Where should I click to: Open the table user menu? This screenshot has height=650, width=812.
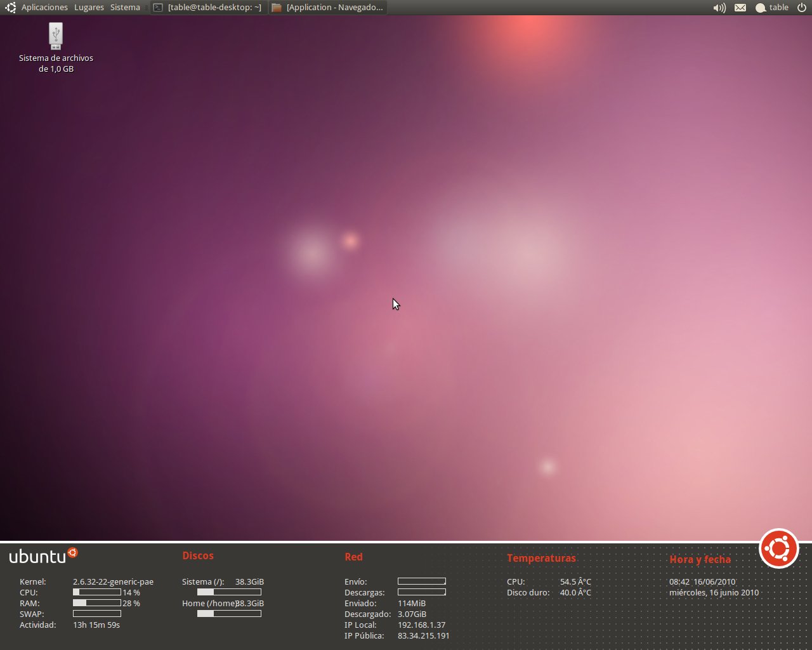[772, 8]
